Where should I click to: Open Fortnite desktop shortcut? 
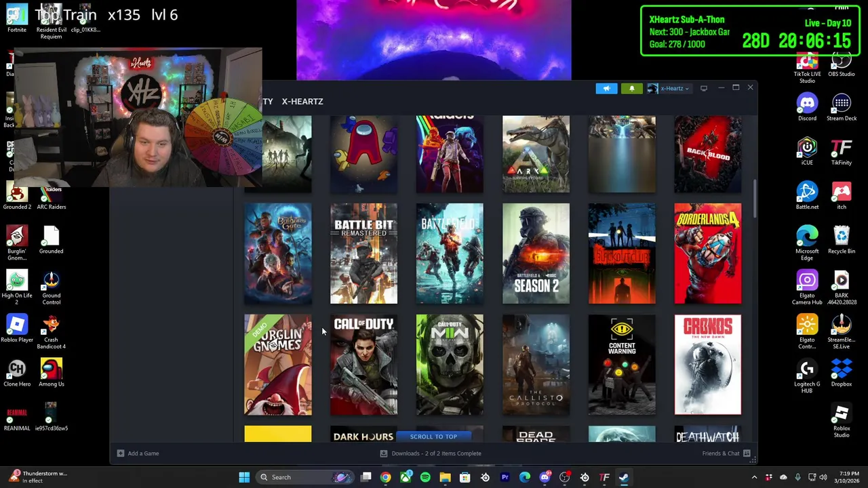[x=17, y=18]
